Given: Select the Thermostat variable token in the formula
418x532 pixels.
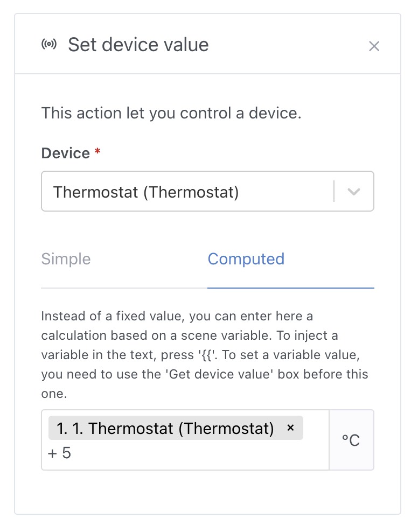Looking at the screenshot, I should tap(172, 428).
